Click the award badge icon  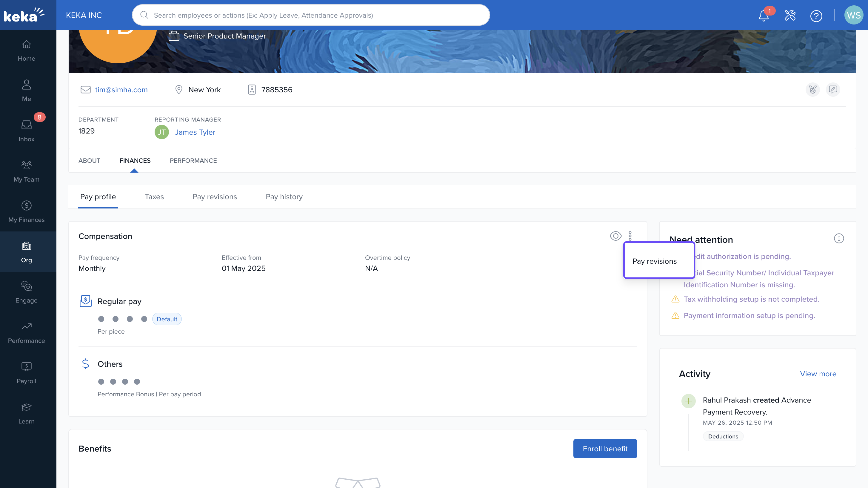click(x=812, y=89)
